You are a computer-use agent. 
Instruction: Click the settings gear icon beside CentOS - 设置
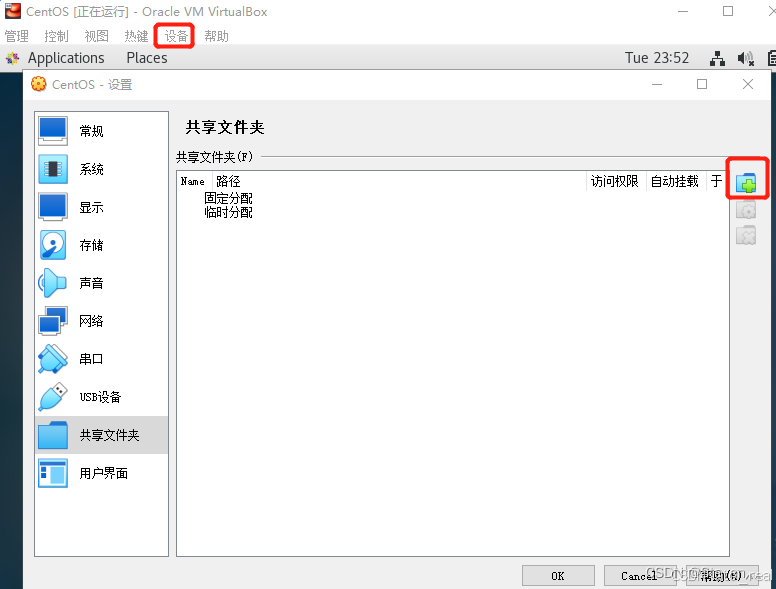39,84
